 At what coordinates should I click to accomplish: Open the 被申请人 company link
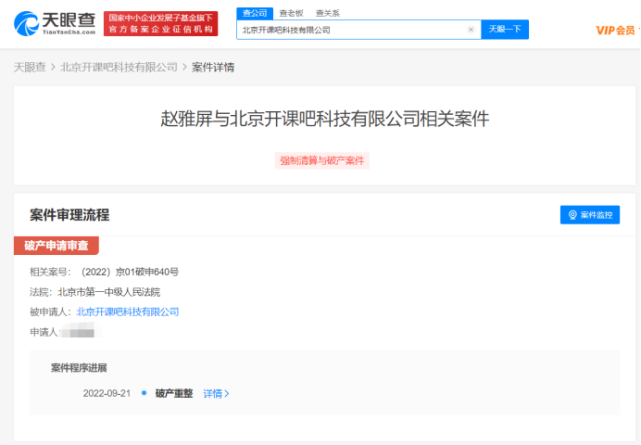click(128, 312)
